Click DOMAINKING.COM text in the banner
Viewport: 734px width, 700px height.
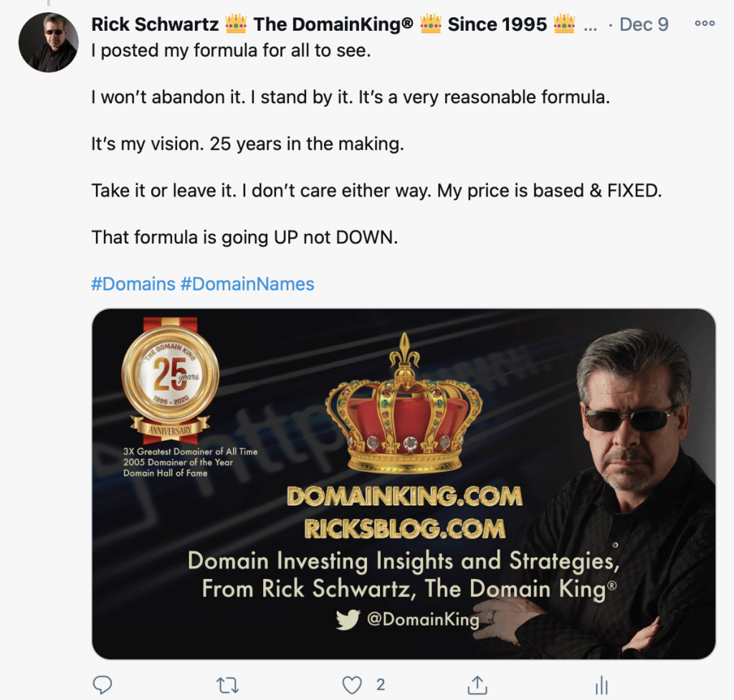point(404,496)
